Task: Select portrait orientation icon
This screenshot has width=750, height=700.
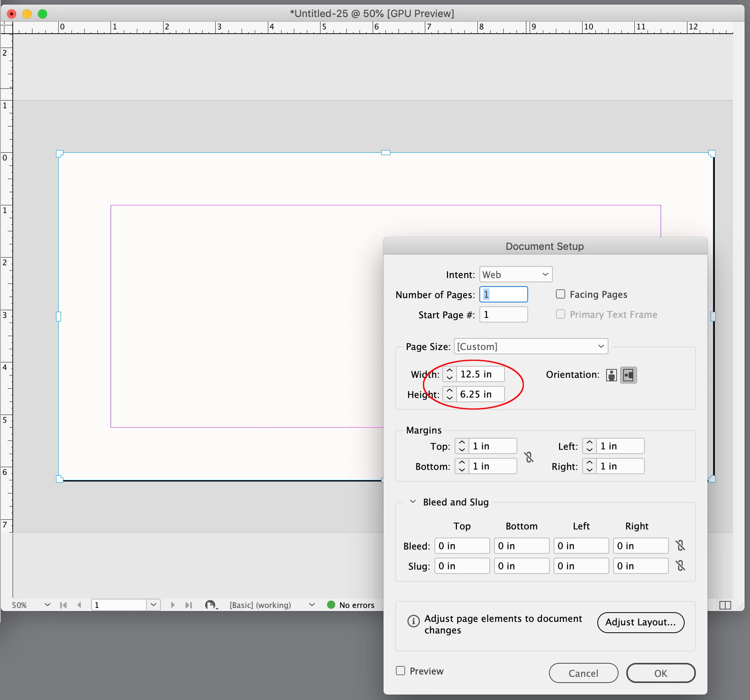Action: (x=611, y=375)
